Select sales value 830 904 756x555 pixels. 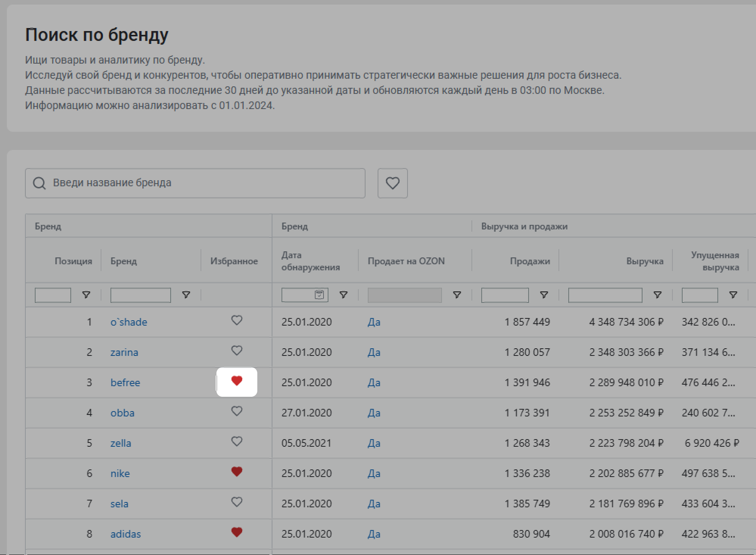click(x=531, y=534)
